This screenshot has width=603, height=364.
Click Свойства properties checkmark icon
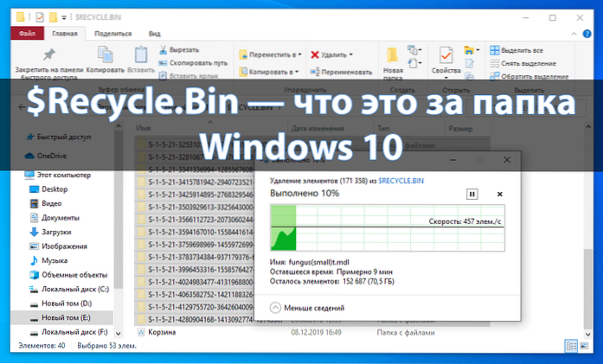click(446, 55)
